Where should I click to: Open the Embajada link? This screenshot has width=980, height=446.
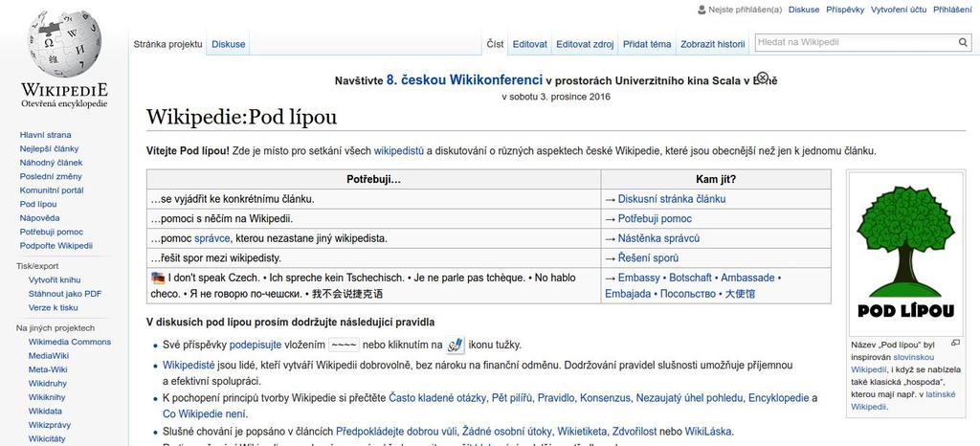pyautogui.click(x=628, y=294)
